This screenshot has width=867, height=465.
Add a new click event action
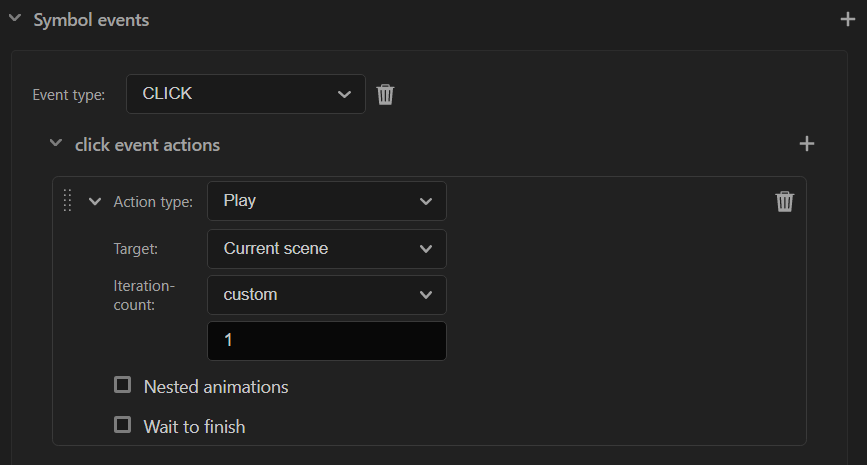click(807, 144)
